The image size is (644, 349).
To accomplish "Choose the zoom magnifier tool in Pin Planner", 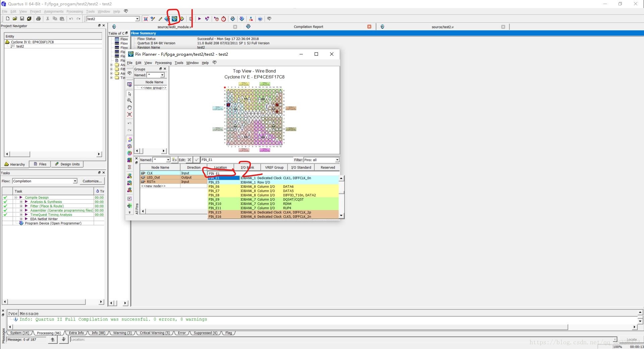I will [129, 100].
